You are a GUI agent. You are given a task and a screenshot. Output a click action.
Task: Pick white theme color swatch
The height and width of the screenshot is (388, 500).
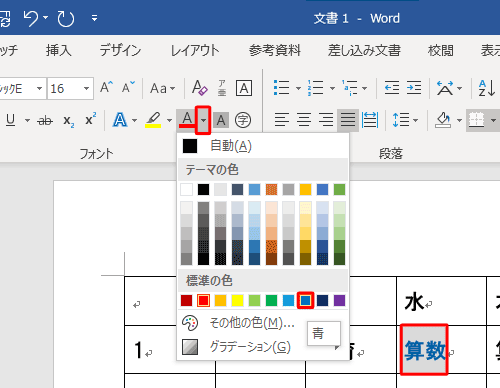pos(186,189)
